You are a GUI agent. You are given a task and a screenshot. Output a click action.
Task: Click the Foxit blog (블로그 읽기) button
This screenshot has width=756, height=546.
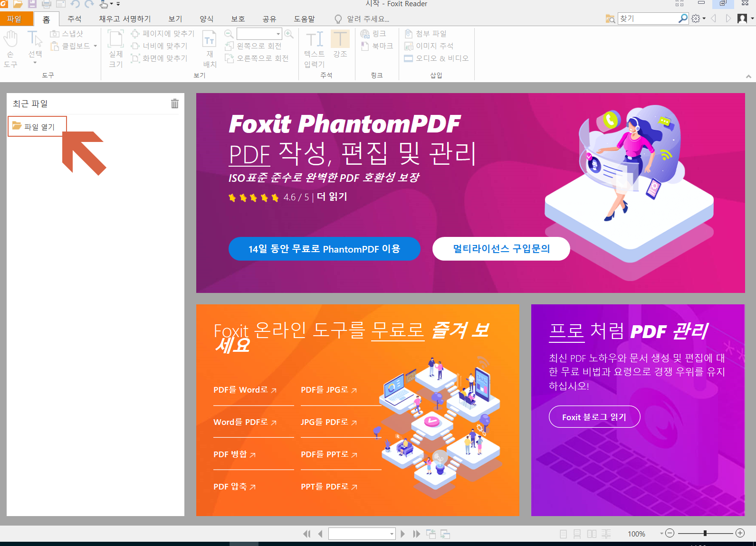coord(594,417)
